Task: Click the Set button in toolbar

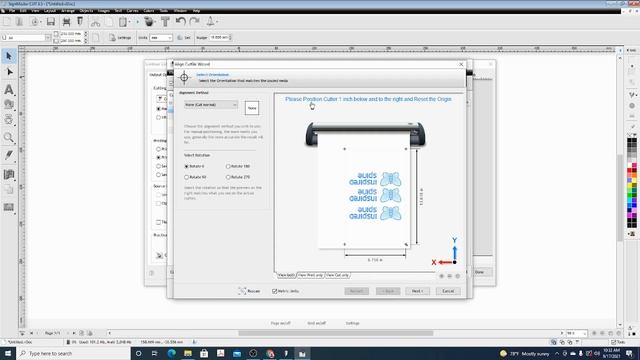Action: point(184,38)
